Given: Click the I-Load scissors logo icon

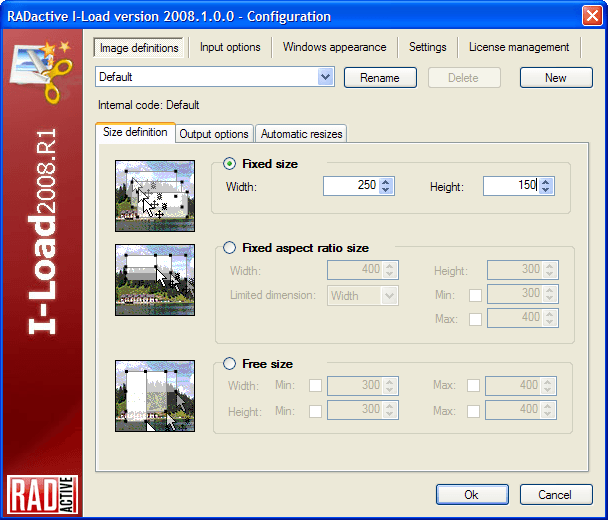Looking at the screenshot, I should click(x=41, y=71).
